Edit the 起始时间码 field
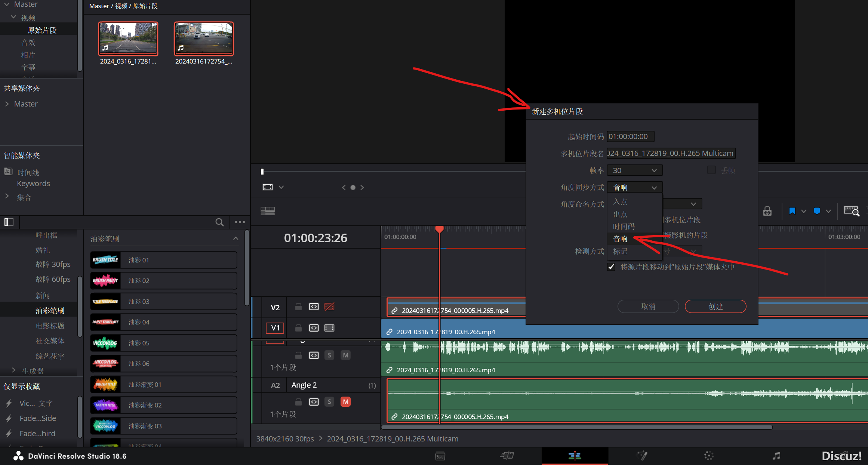Viewport: 868px width, 465px height. [631, 136]
